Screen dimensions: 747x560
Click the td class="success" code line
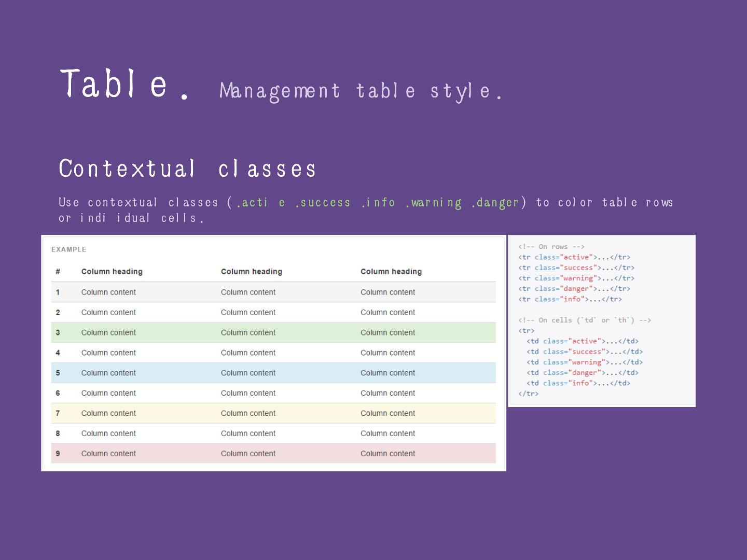click(584, 352)
